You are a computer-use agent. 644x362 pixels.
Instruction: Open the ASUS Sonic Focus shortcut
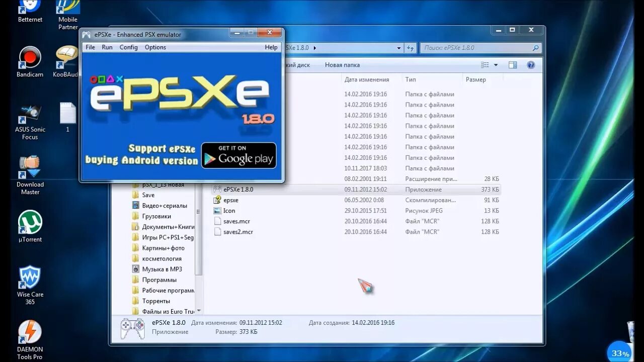[x=30, y=122]
